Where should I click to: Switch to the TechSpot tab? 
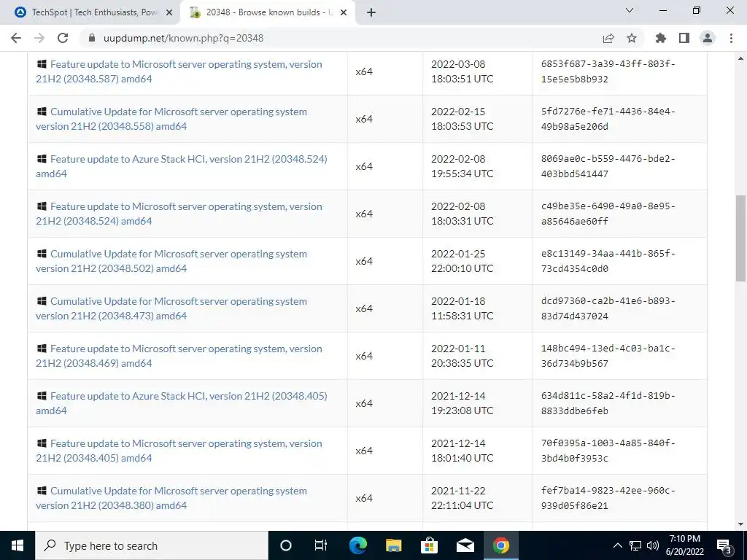(90, 12)
